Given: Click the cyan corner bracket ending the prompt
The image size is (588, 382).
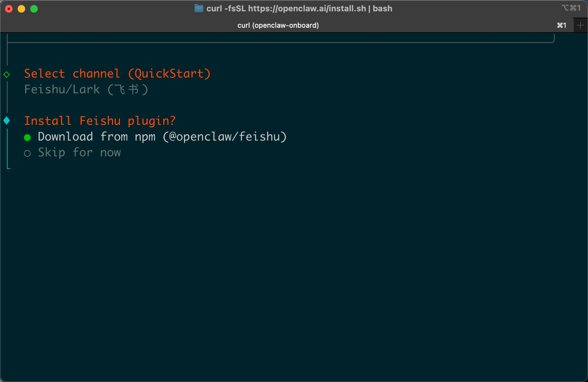Looking at the screenshot, I should pos(8,166).
